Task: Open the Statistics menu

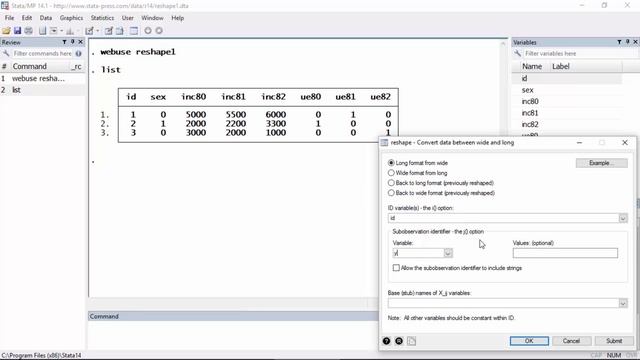Action: [x=102, y=18]
